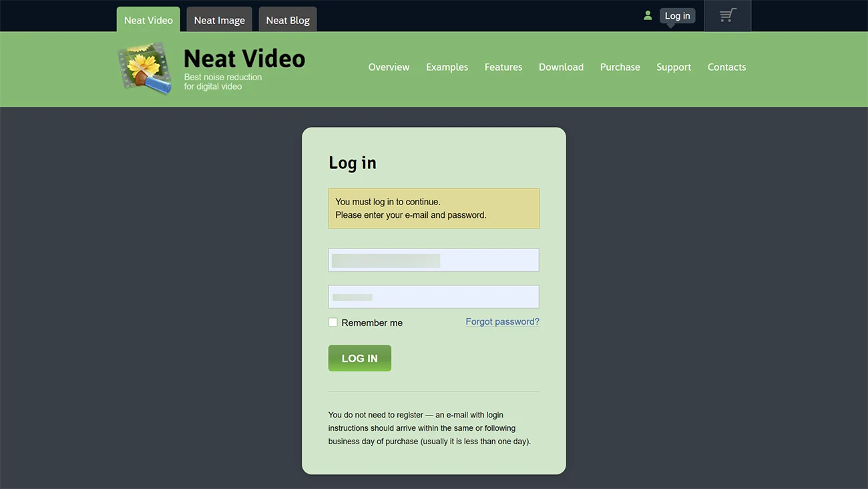Tick the Remember me checkbox
The image size is (868, 489).
click(x=333, y=323)
